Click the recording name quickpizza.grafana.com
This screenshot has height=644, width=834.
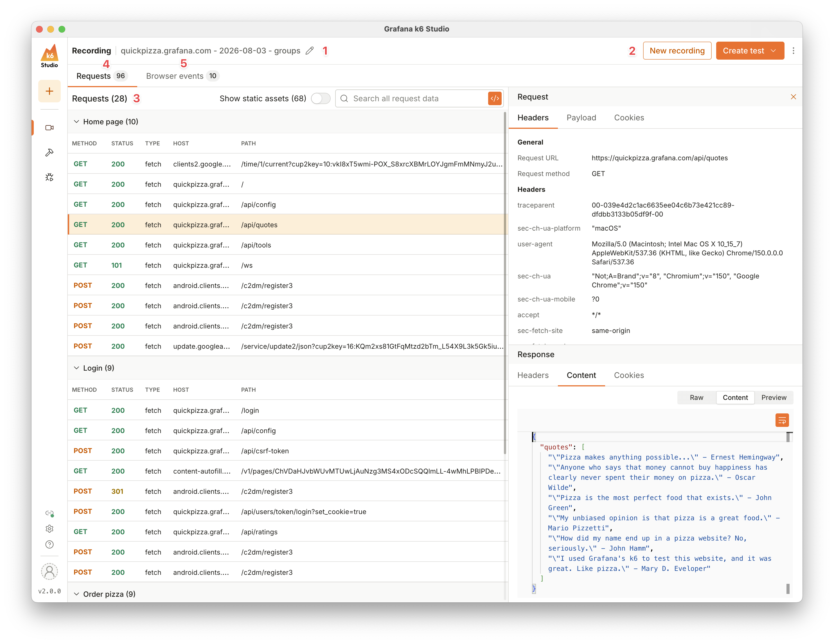pyautogui.click(x=210, y=51)
